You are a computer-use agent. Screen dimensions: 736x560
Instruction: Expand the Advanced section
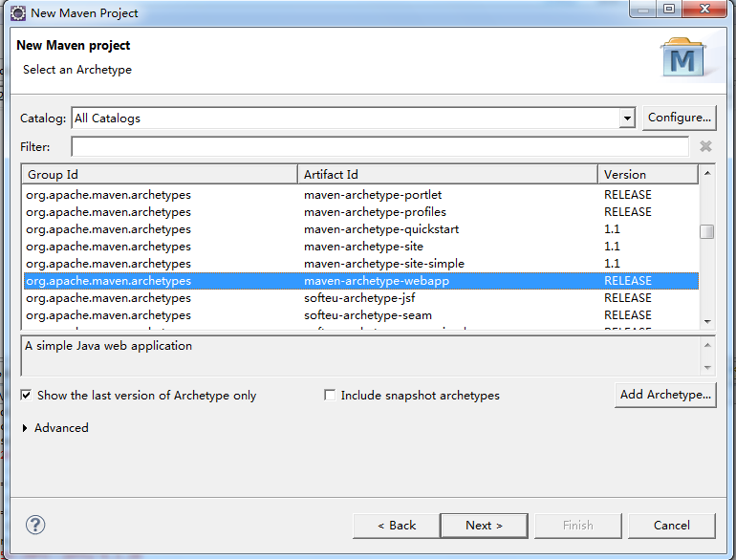click(x=25, y=428)
